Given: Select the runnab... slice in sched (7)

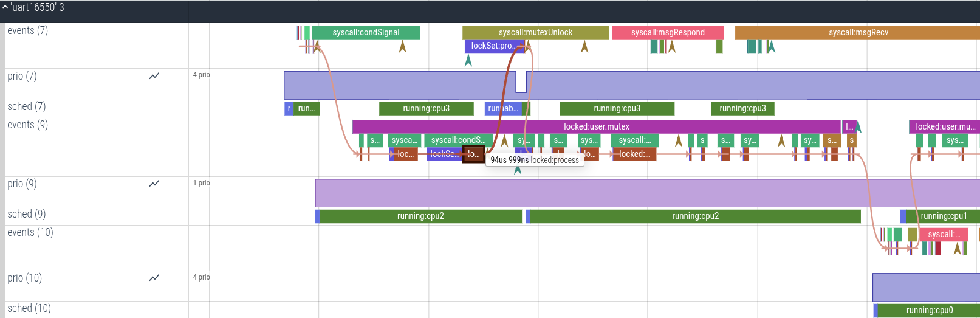Looking at the screenshot, I should (504, 108).
